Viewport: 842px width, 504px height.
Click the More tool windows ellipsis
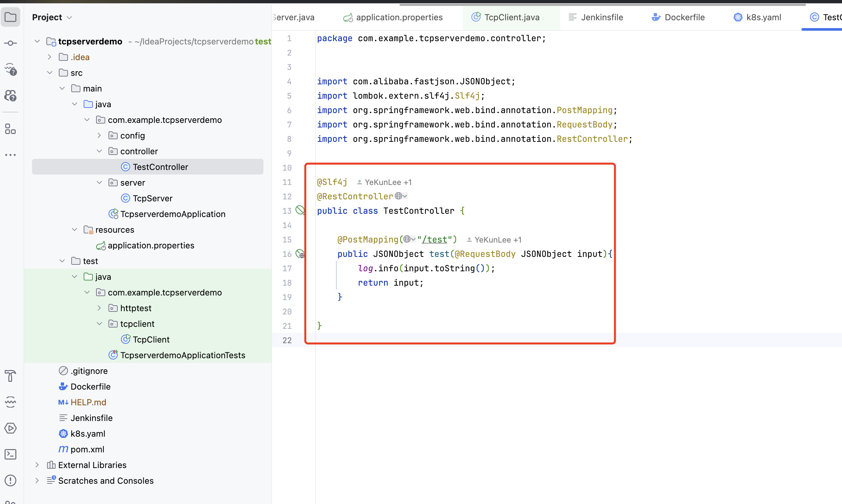click(10, 155)
